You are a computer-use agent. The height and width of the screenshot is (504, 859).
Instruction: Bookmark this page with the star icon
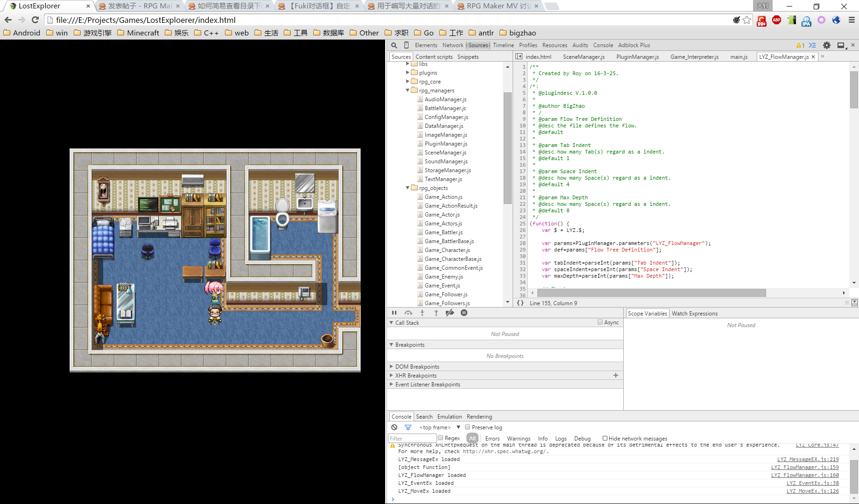747,20
